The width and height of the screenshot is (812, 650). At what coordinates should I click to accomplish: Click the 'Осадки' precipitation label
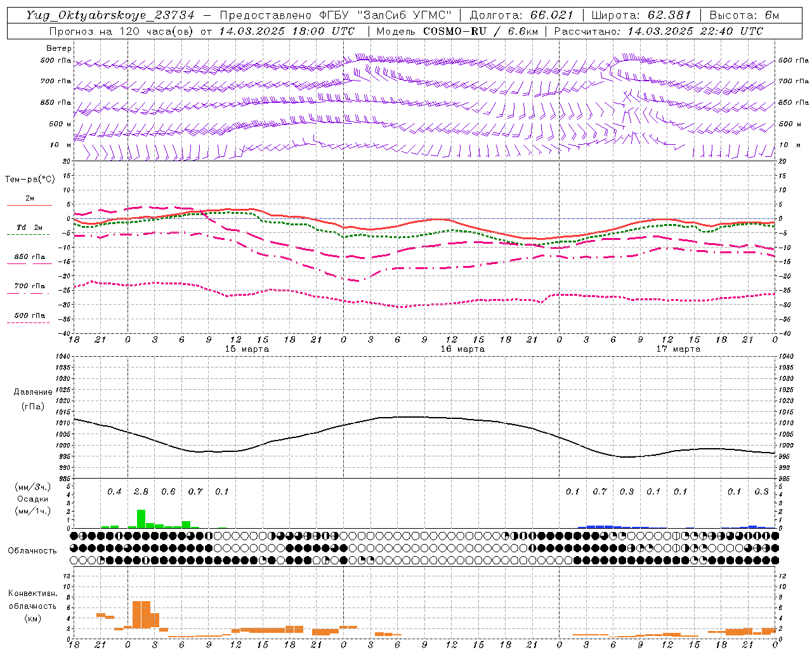33,499
